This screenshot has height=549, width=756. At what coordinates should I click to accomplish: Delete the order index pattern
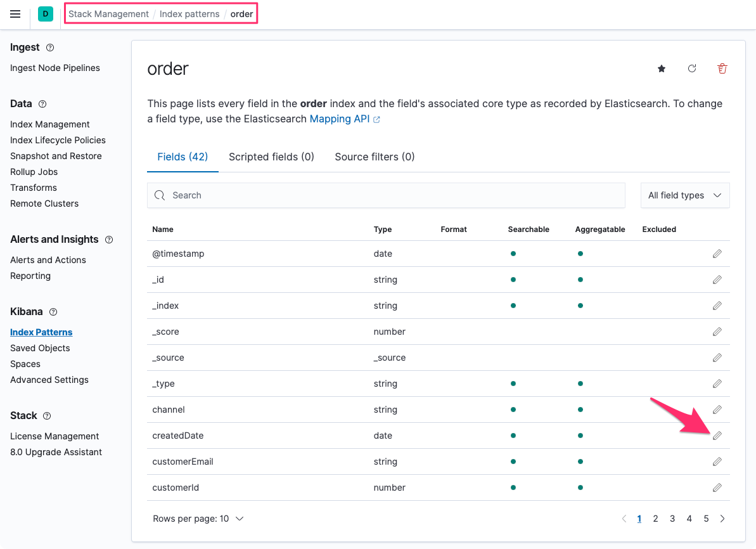[722, 68]
